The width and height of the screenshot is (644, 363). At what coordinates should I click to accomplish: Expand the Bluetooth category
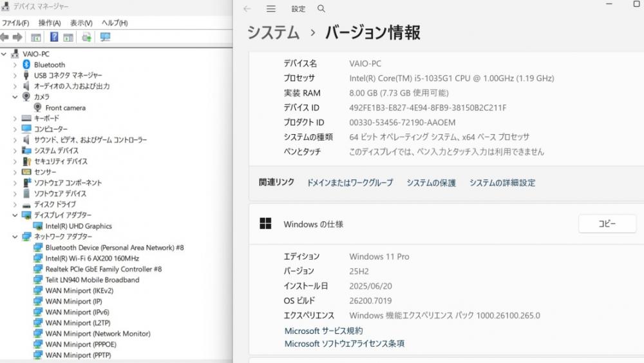pyautogui.click(x=15, y=64)
